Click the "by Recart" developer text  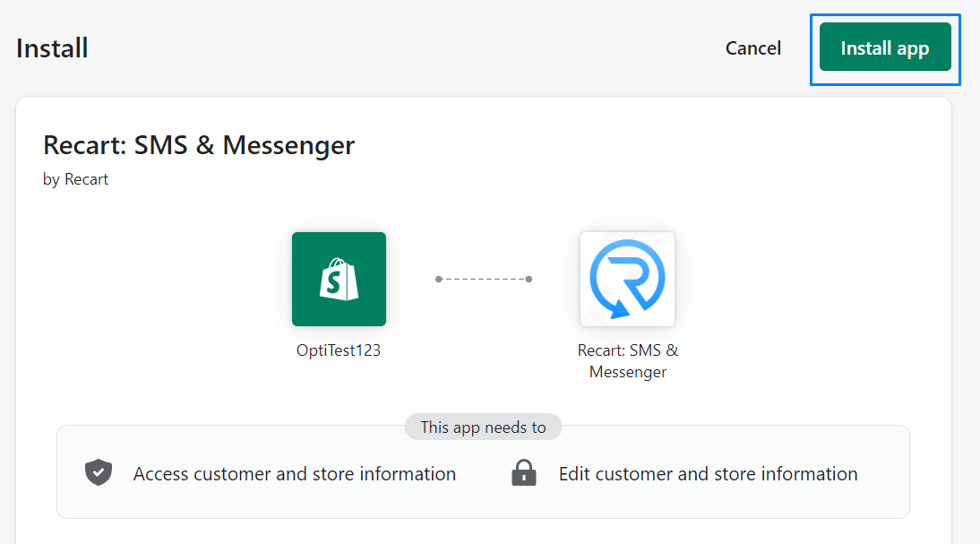point(75,179)
